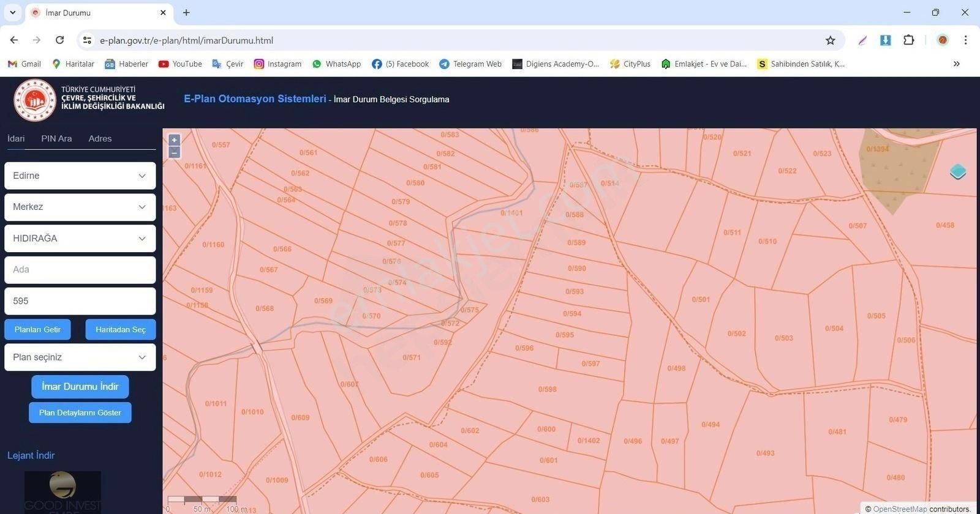
Task: Bookmark this page with the star
Action: 830,40
